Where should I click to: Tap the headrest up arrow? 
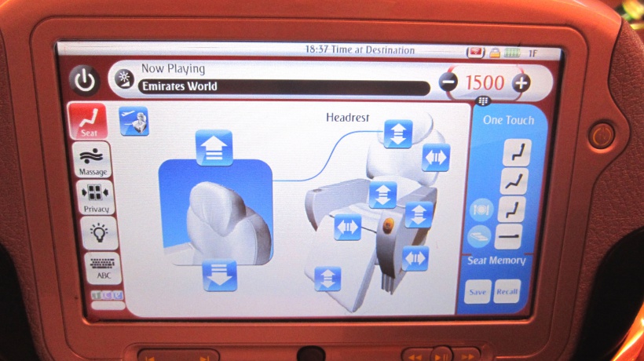[214, 148]
